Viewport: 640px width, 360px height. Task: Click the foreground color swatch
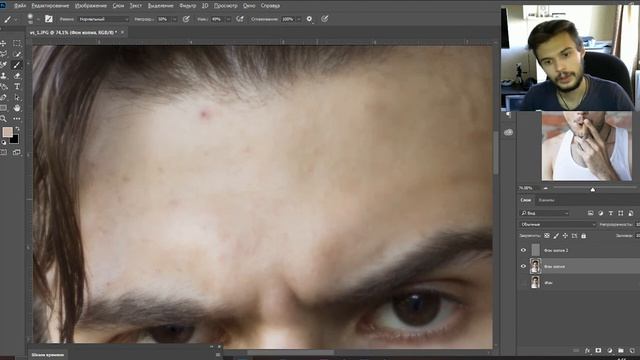coord(7,132)
